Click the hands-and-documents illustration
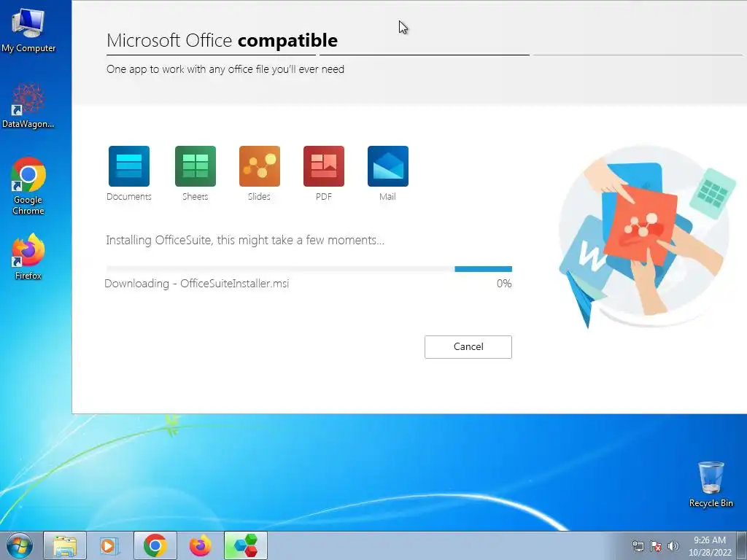 pyautogui.click(x=647, y=236)
